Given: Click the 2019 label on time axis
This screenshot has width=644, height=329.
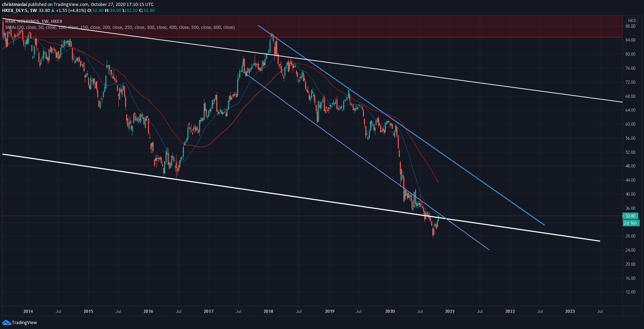Looking at the screenshot, I should pyautogui.click(x=330, y=311).
